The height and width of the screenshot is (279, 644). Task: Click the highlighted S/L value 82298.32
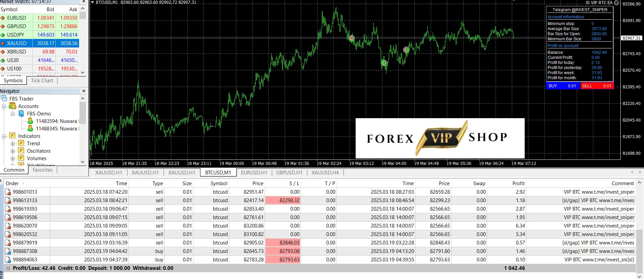pos(283,200)
